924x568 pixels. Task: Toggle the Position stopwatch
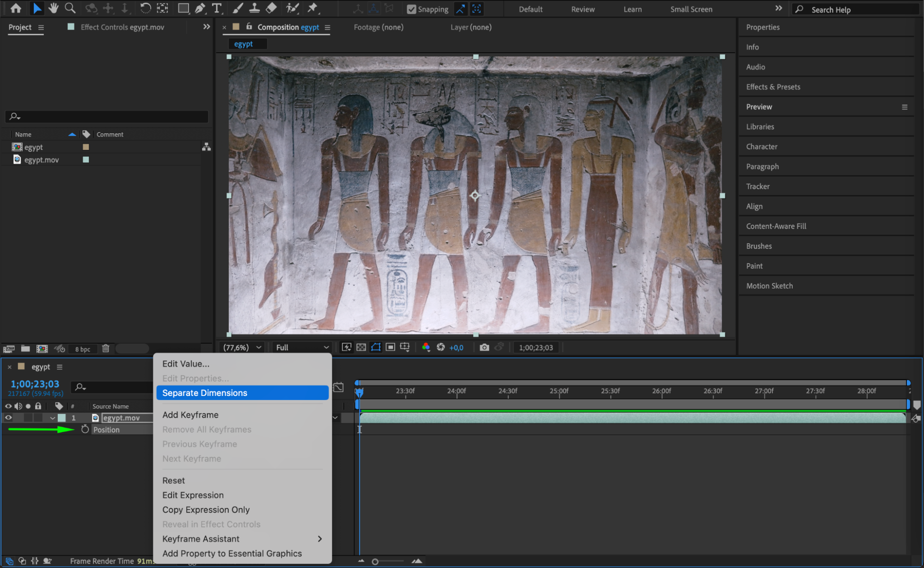click(x=85, y=429)
